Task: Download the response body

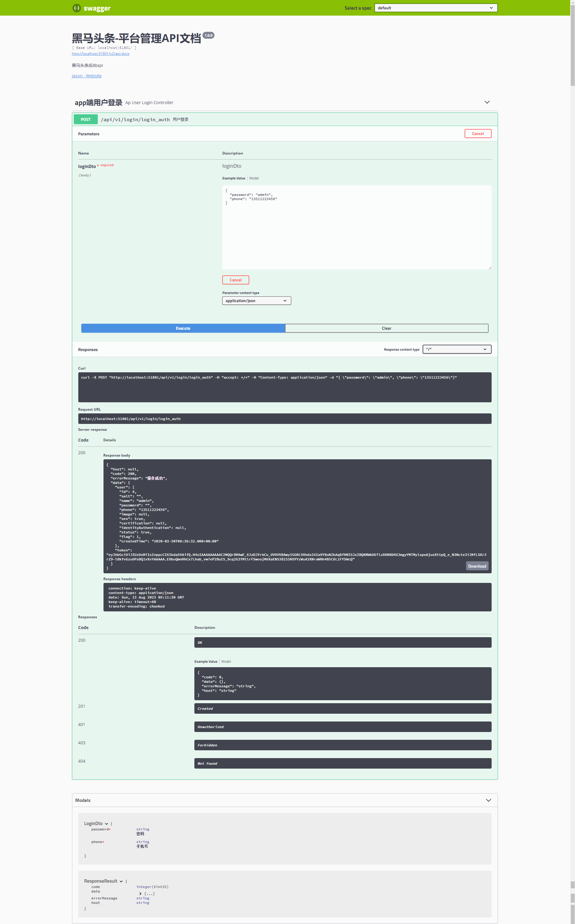Action: [x=477, y=566]
